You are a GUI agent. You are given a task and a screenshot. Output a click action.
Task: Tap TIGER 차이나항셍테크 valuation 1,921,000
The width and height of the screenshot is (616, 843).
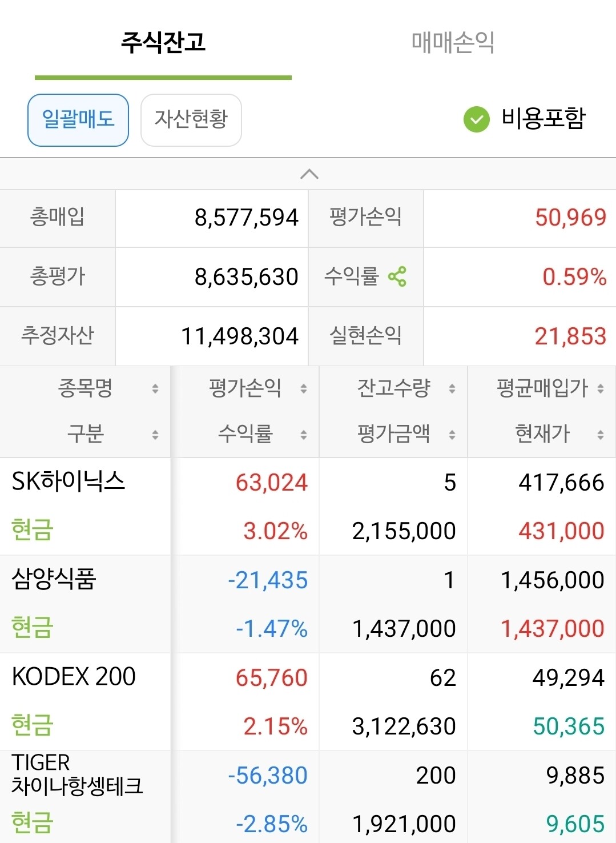tap(404, 824)
